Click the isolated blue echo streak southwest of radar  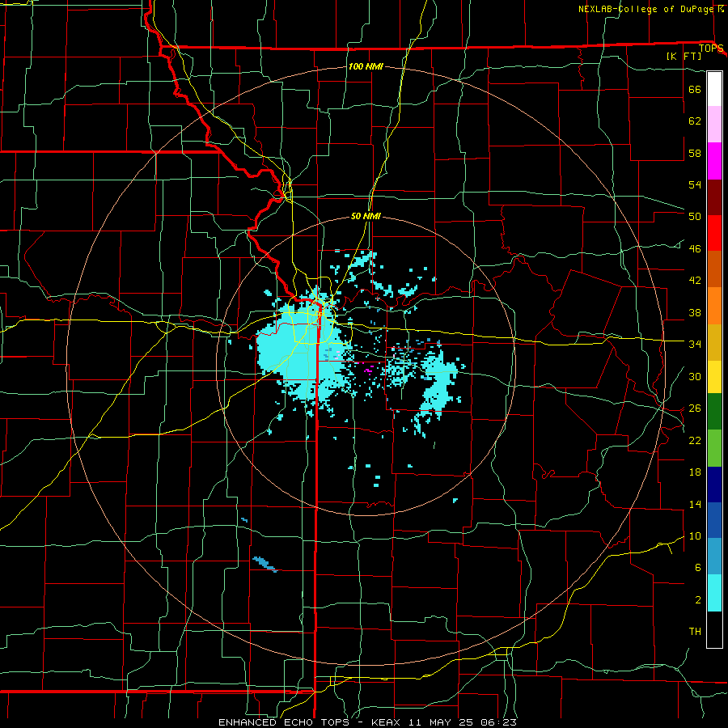tap(265, 564)
